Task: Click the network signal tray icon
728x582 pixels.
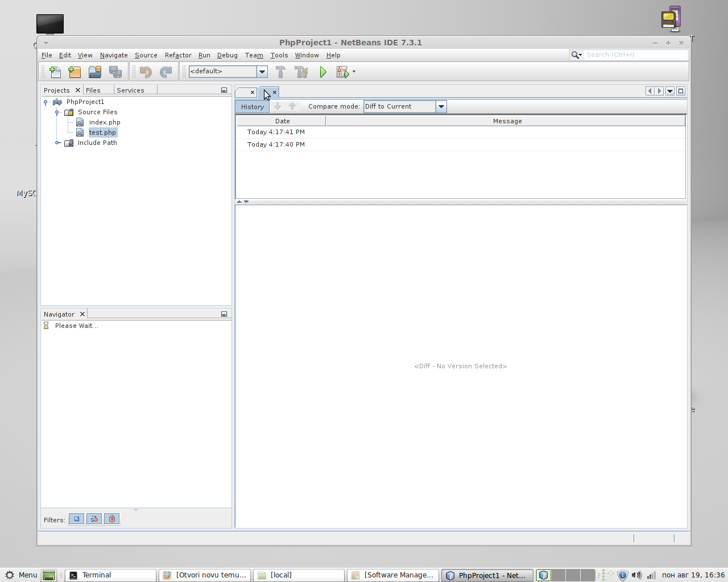Action: click(x=651, y=575)
